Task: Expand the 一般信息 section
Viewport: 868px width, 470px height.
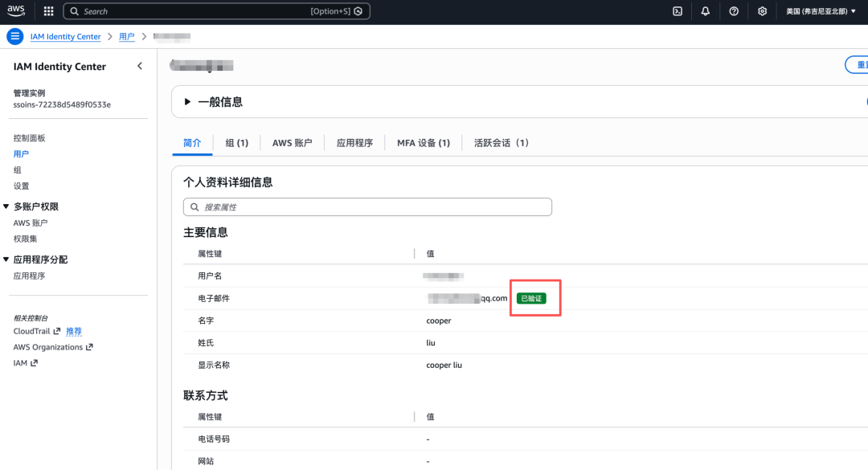Action: coord(187,102)
